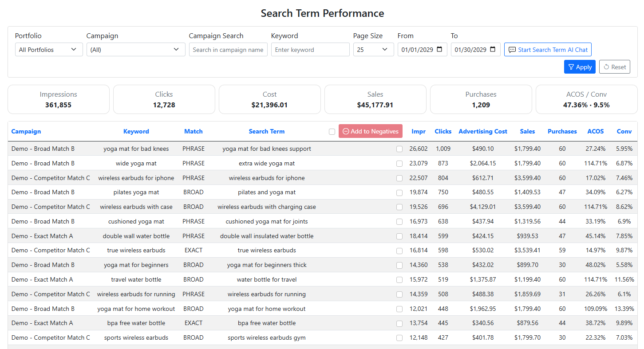Click the Search Term column header
Image resolution: width=644 pixels, height=349 pixels.
(266, 131)
